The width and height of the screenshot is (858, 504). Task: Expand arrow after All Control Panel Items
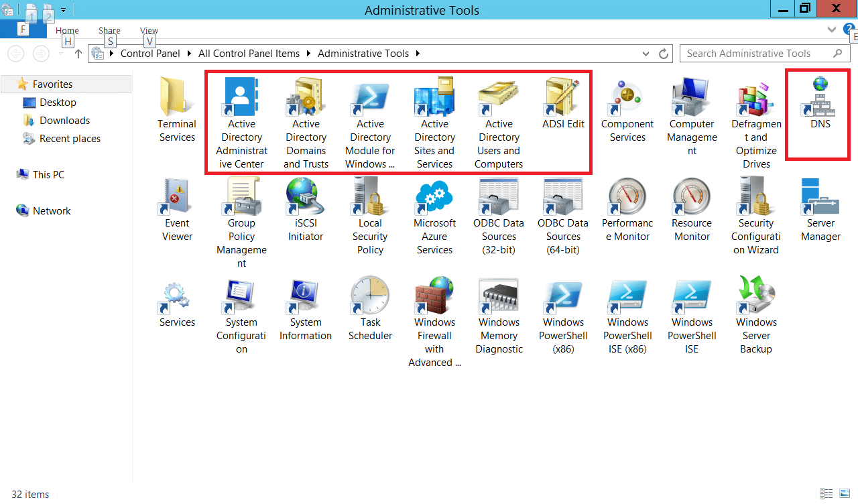click(308, 54)
